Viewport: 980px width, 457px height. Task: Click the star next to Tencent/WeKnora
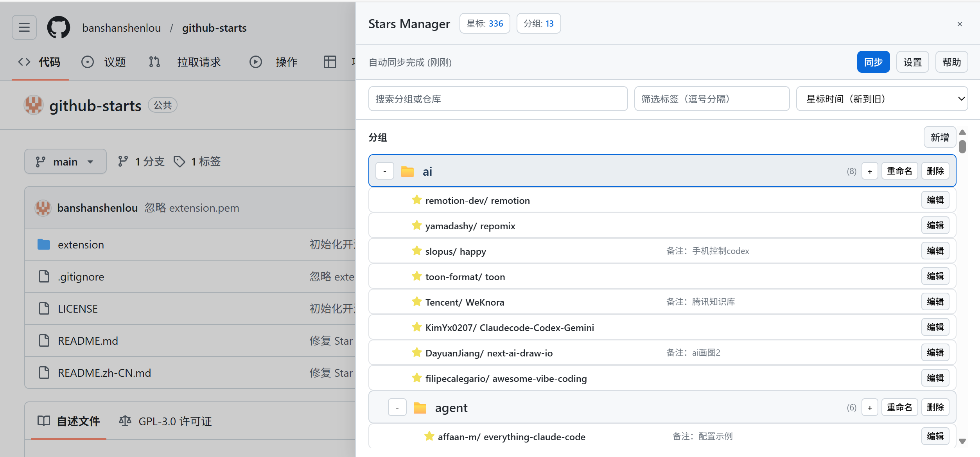[x=416, y=302]
